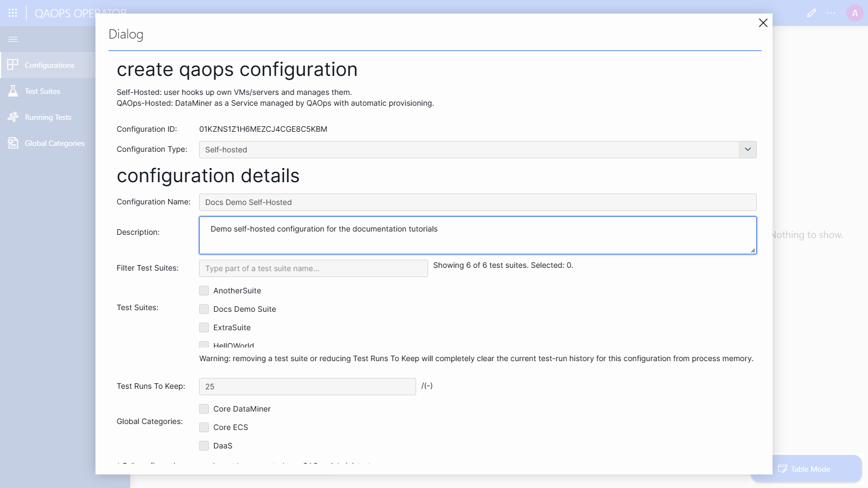Enable the Core DataMiner category
868x488 pixels.
tap(204, 409)
